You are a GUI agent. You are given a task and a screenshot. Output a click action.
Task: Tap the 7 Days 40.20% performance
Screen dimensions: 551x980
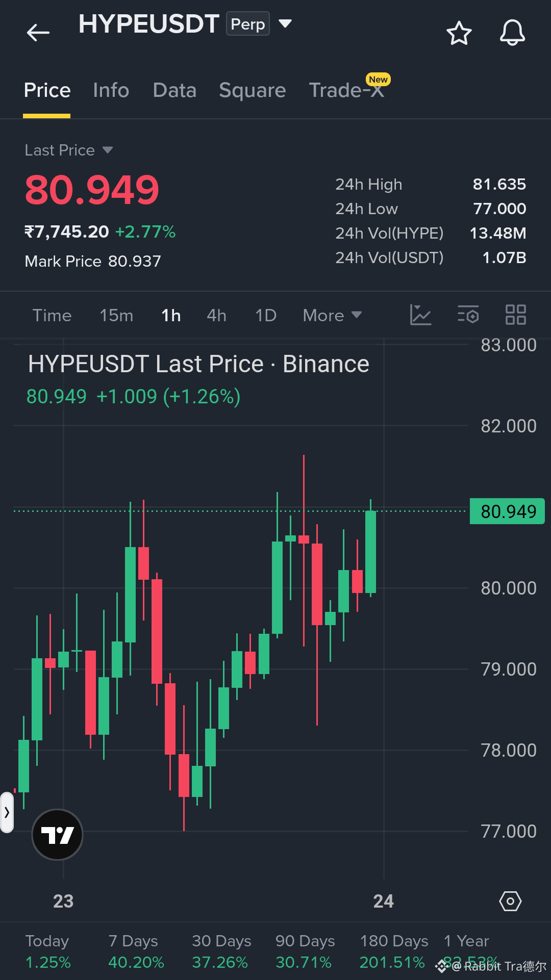(136, 951)
